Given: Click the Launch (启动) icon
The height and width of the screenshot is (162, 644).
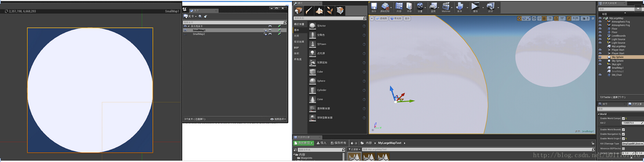Looking at the screenshot, I should click(x=490, y=6).
